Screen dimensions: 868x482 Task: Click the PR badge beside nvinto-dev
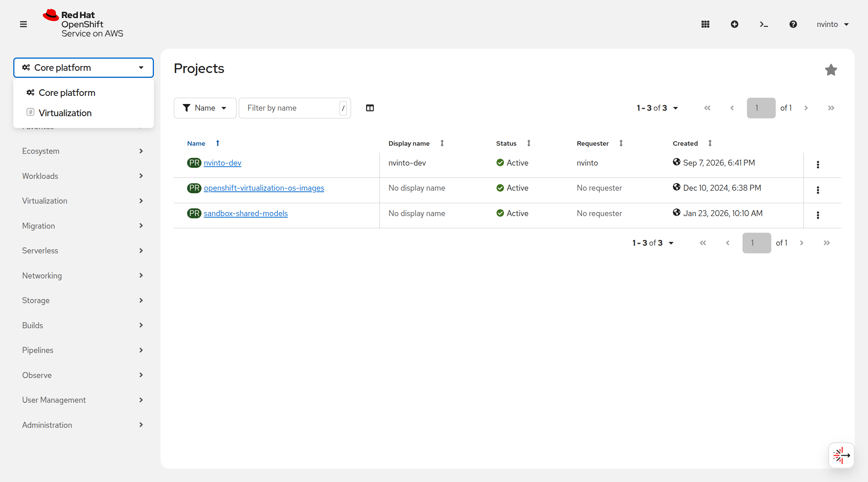click(194, 163)
